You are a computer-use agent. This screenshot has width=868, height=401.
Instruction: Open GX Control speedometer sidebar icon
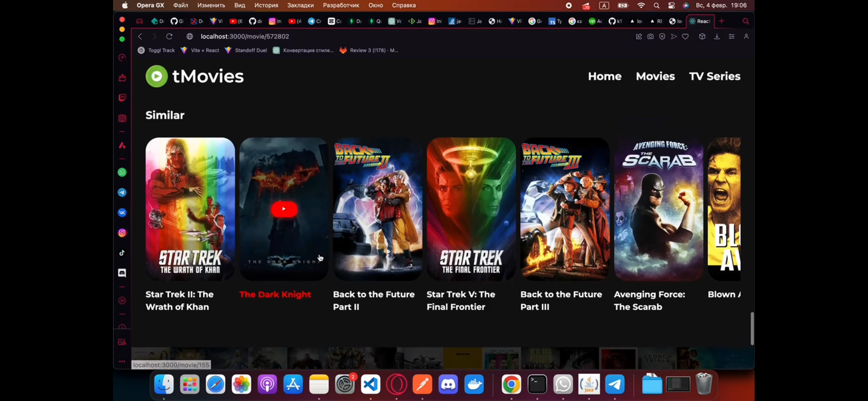coord(122,57)
